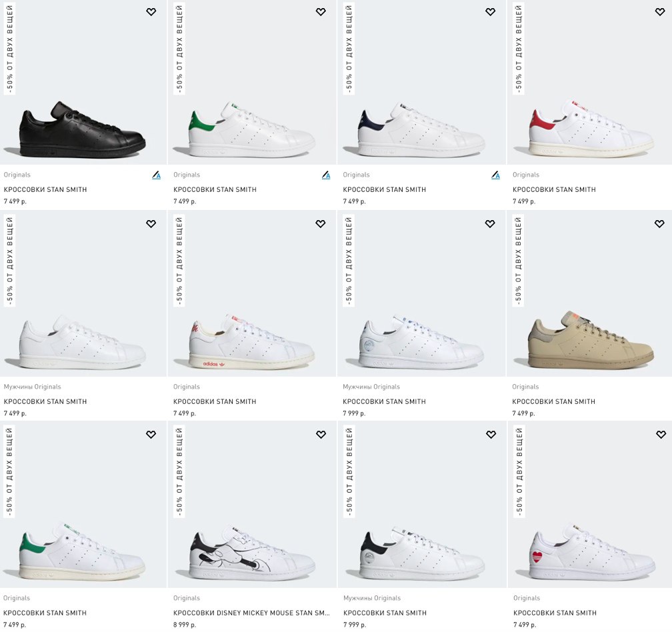Viewport: 672px width, 632px height.
Task: Add black Stan Smith sneaker to wishlist
Action: click(151, 12)
